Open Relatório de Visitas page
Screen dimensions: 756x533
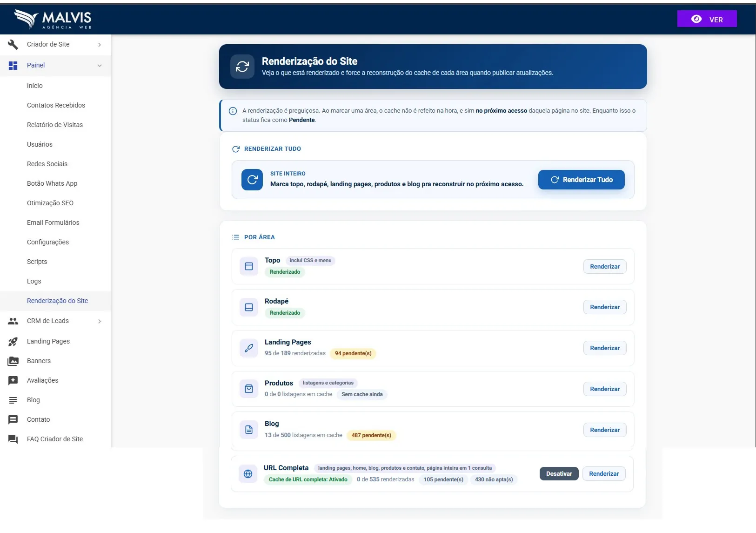[x=55, y=125]
